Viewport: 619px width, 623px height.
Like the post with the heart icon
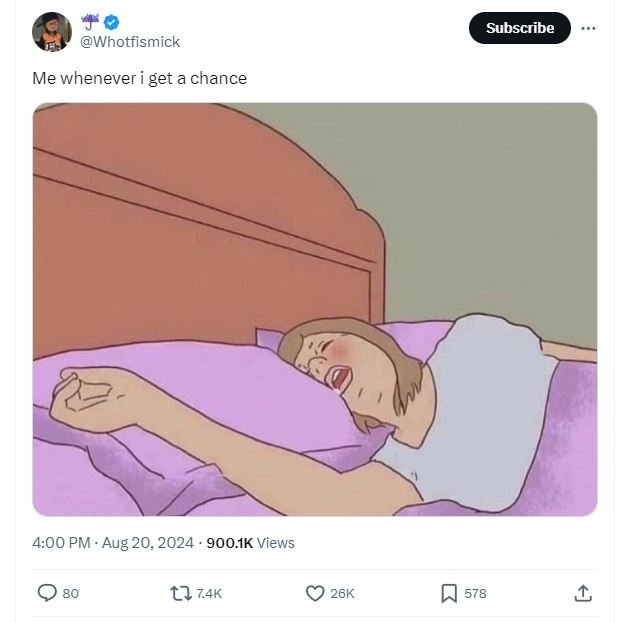[314, 593]
